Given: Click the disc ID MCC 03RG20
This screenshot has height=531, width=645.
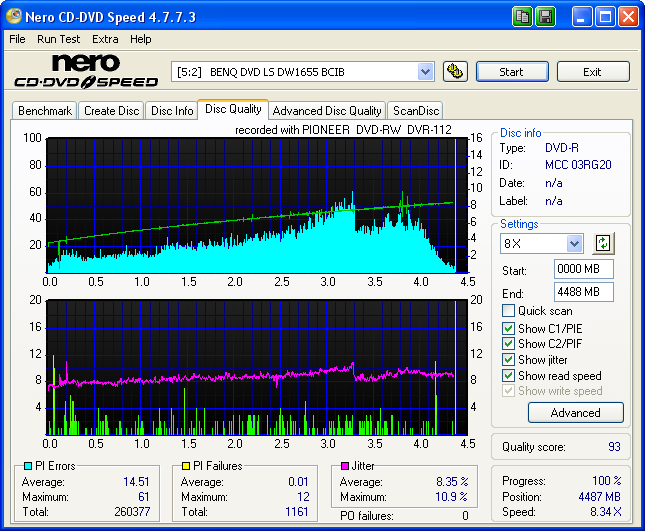Looking at the screenshot, I should [x=578, y=165].
